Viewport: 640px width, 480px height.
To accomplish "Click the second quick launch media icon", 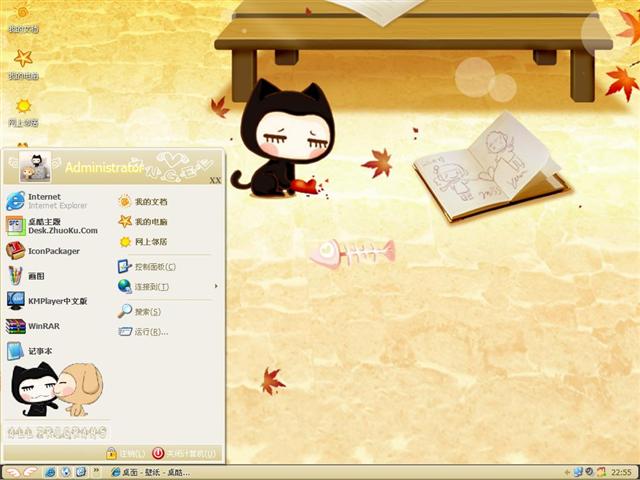I will (65, 472).
